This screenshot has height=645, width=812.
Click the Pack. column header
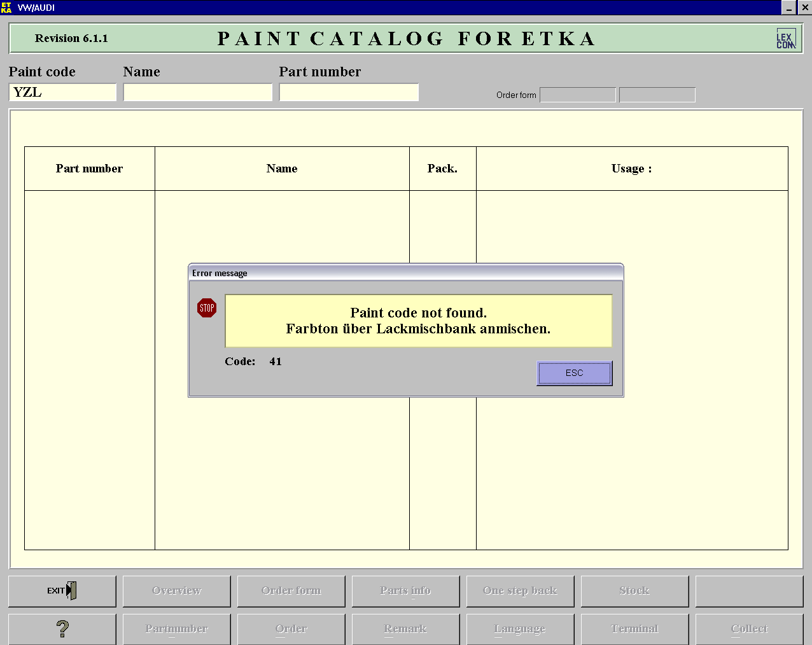point(443,169)
